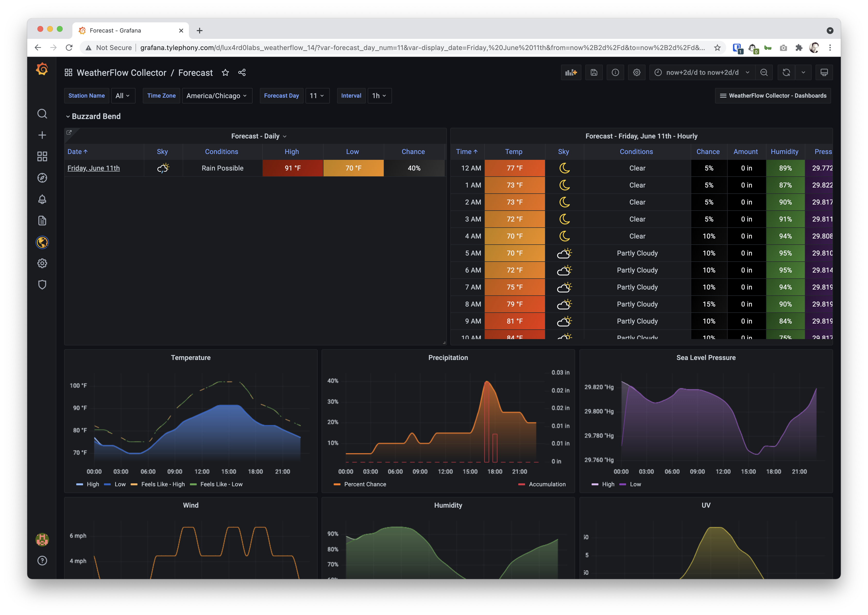This screenshot has height=615, width=868.
Task: Click the Save dashboard icon
Action: [594, 72]
